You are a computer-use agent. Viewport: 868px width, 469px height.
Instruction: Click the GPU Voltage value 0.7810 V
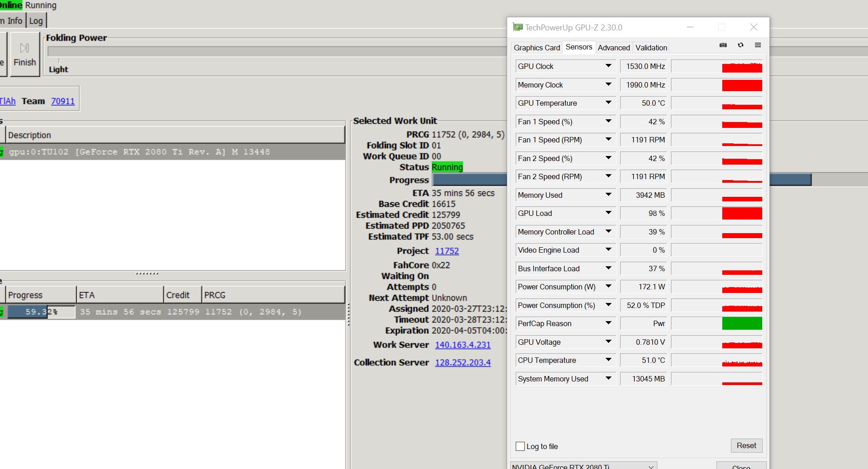click(x=643, y=342)
